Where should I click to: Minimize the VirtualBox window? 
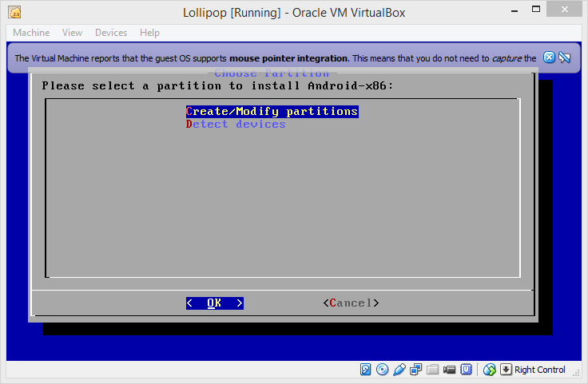(514, 10)
